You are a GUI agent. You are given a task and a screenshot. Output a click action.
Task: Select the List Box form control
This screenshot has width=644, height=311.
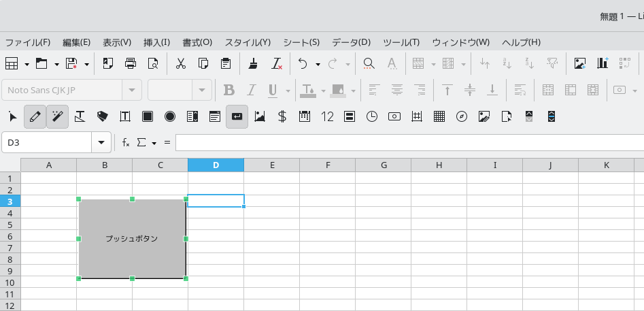(192, 116)
